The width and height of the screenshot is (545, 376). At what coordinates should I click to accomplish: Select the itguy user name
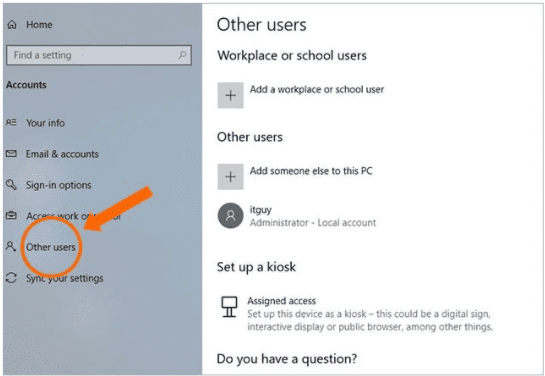point(261,210)
